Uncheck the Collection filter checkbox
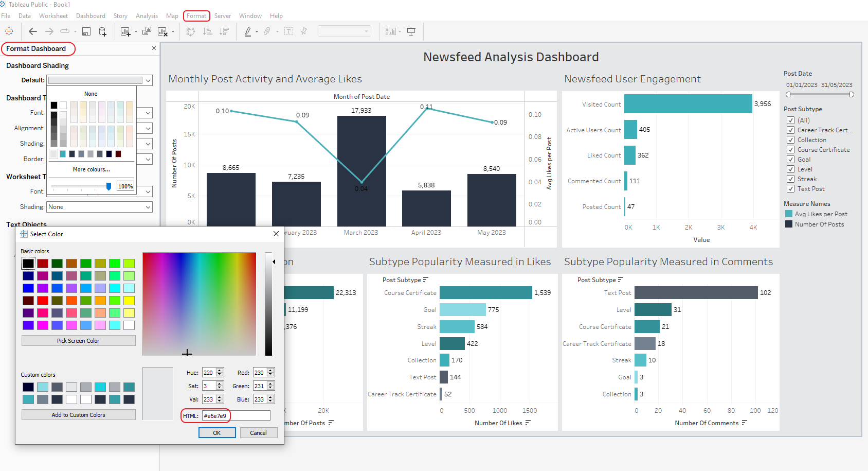The width and height of the screenshot is (868, 471). click(791, 140)
